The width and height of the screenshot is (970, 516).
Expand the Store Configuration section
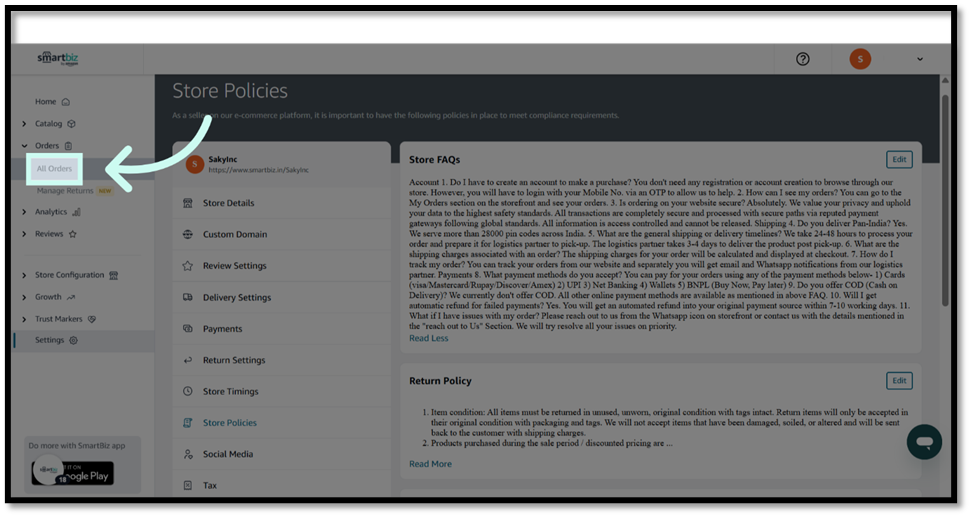[x=24, y=275]
